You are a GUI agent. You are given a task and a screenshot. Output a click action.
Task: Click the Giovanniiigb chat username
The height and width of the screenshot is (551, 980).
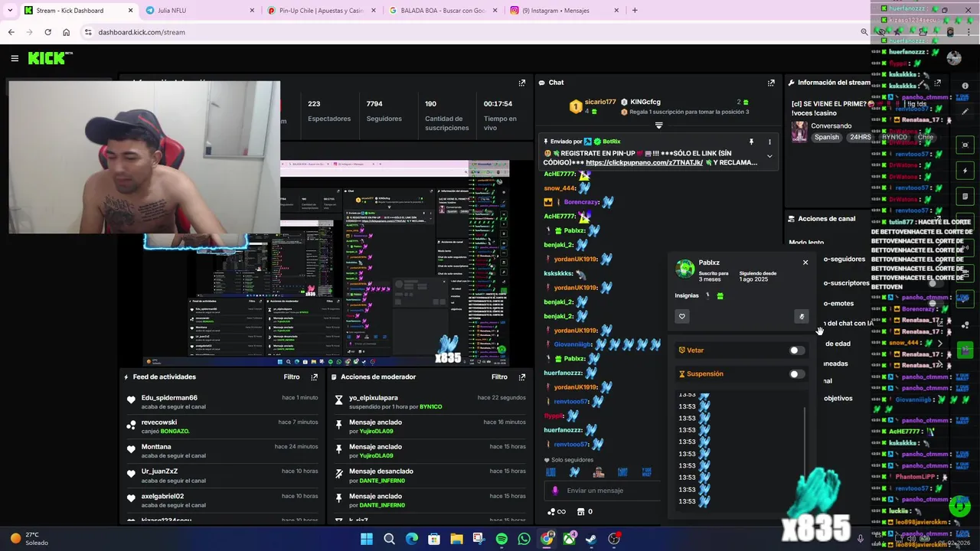573,344
